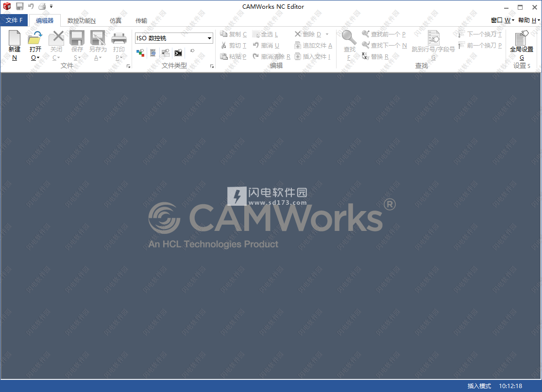The image size is (542, 392).
Task: Open the 文件 group dialog launcher
Action: tap(128, 66)
